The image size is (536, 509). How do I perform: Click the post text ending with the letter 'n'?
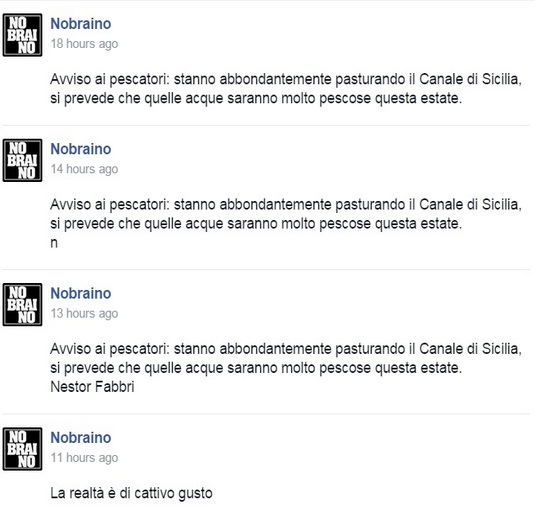coord(286,224)
